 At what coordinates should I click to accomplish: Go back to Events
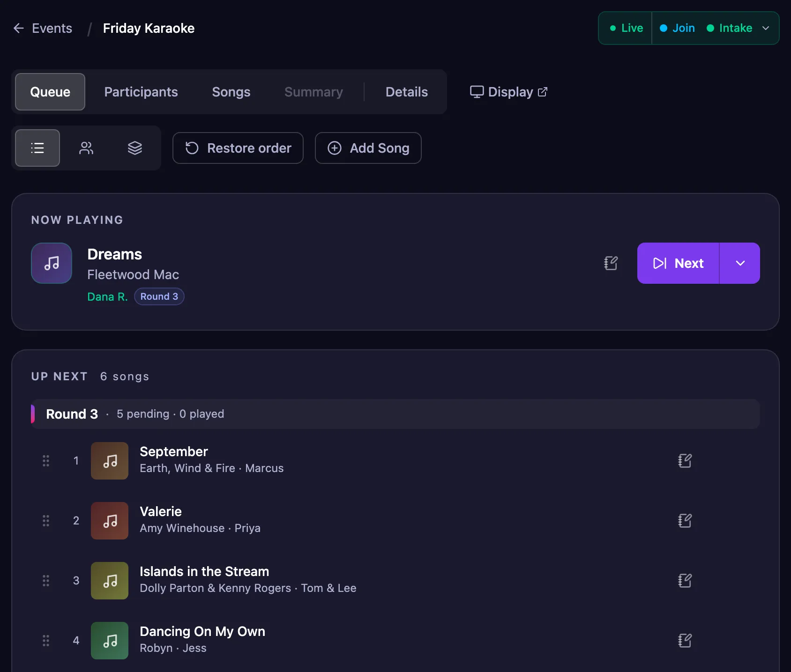[52, 28]
